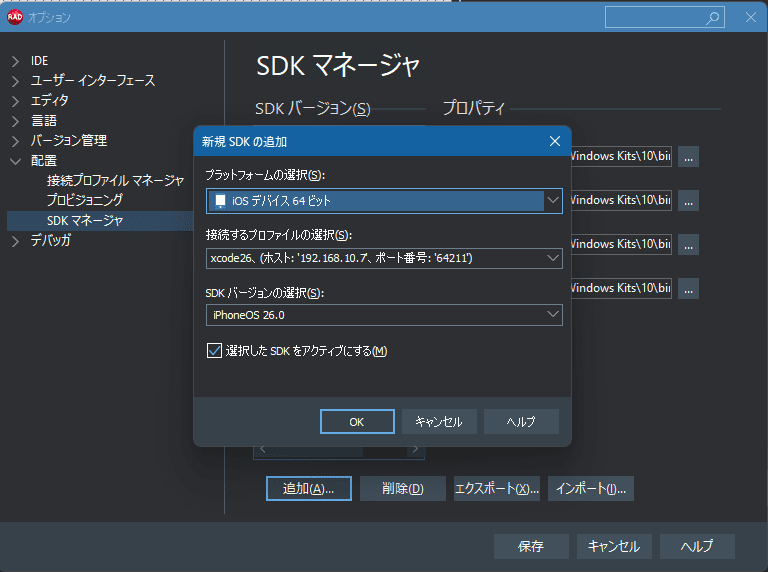Open the プラットフォームの選択 dropdown
Screen dimensions: 768x572
click(x=552, y=201)
